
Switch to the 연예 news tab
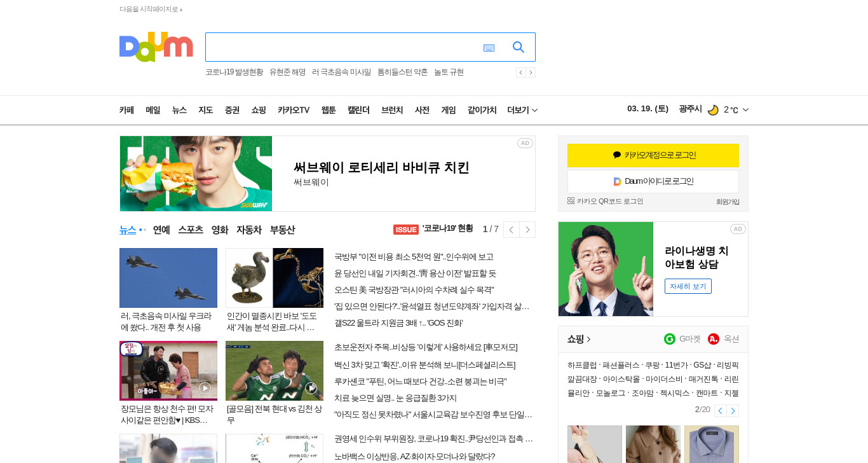coord(161,230)
